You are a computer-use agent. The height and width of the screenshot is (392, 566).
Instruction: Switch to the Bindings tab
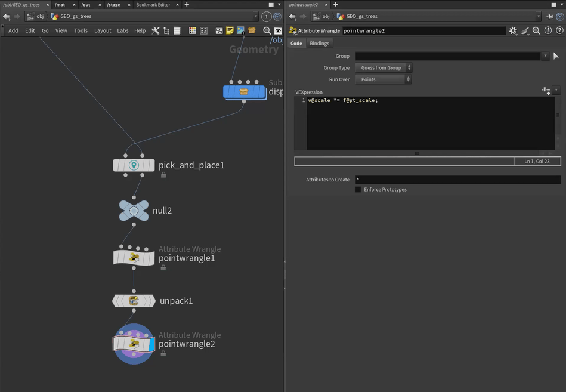[319, 44]
